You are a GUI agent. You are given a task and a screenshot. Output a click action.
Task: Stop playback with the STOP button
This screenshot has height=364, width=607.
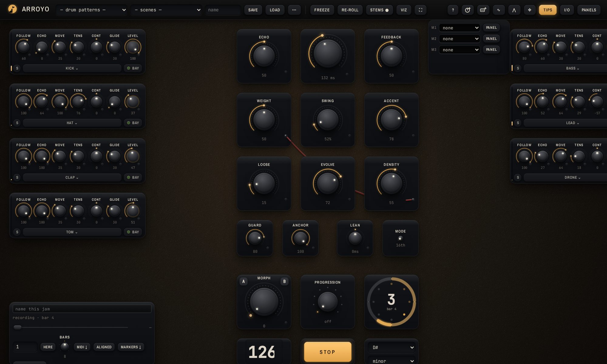click(327, 352)
